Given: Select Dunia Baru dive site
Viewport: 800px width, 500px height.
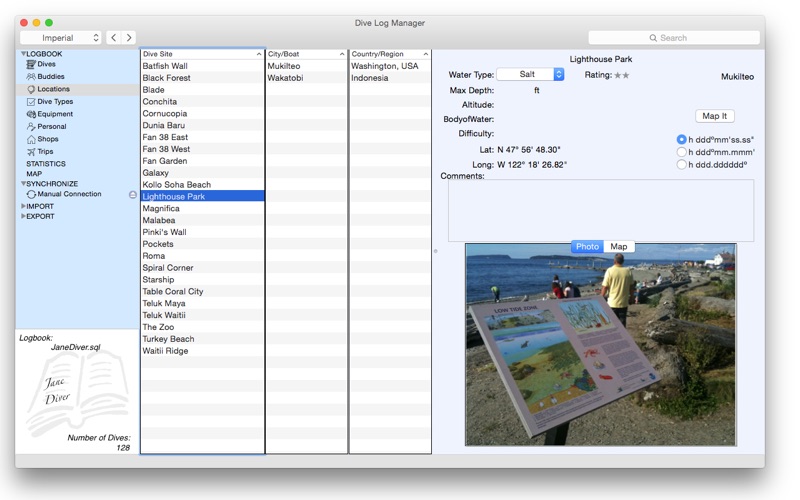Looking at the screenshot, I should pos(202,125).
